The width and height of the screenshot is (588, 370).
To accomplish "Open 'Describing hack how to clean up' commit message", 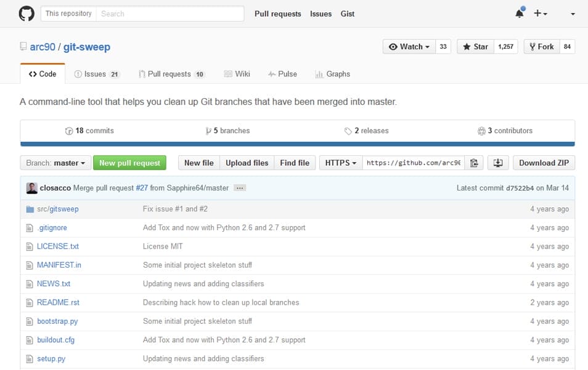I will (221, 302).
